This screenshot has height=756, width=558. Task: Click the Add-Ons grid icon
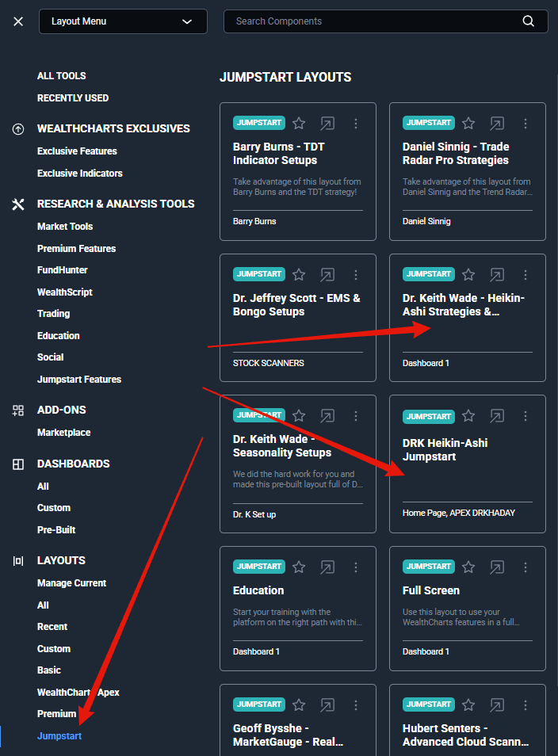(18, 410)
